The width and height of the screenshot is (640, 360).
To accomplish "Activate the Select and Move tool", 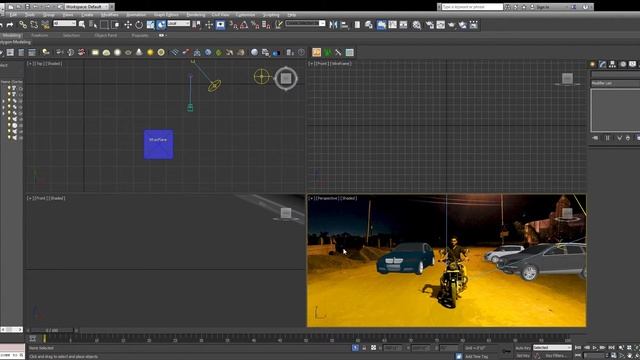I will point(128,25).
